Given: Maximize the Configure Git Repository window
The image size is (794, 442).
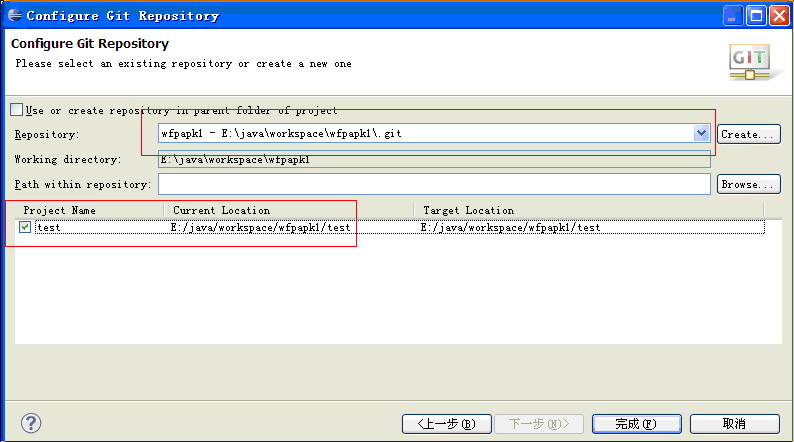Looking at the screenshot, I should pyautogui.click(x=757, y=16).
